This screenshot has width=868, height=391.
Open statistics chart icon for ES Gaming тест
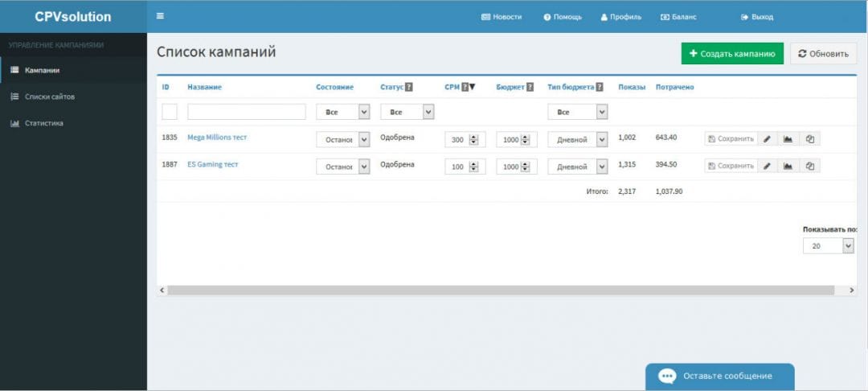(x=788, y=166)
